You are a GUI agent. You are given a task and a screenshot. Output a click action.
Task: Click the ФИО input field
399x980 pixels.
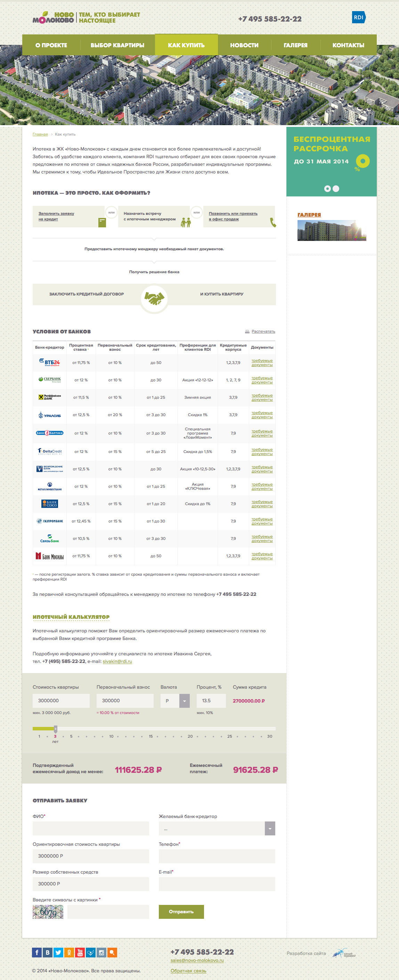[x=91, y=828]
